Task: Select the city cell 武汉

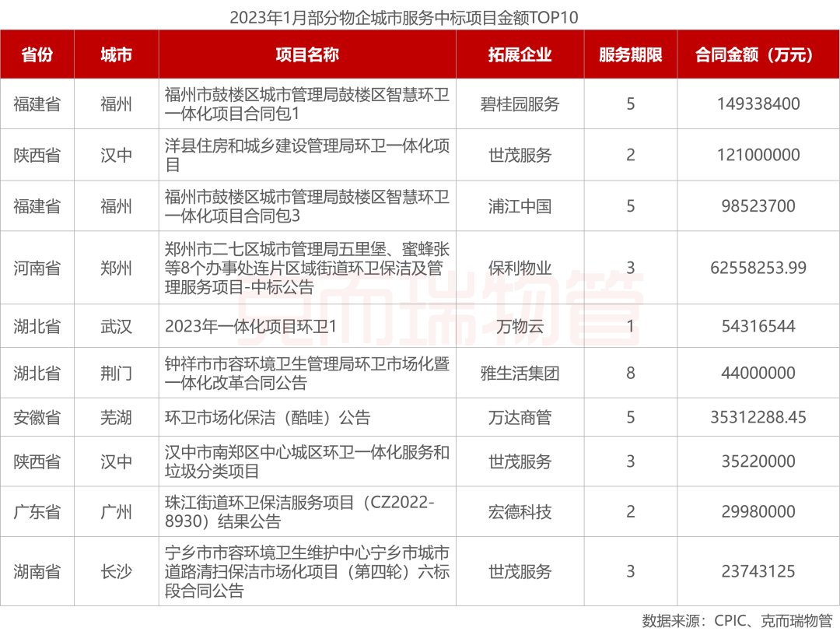Action: coord(116,326)
